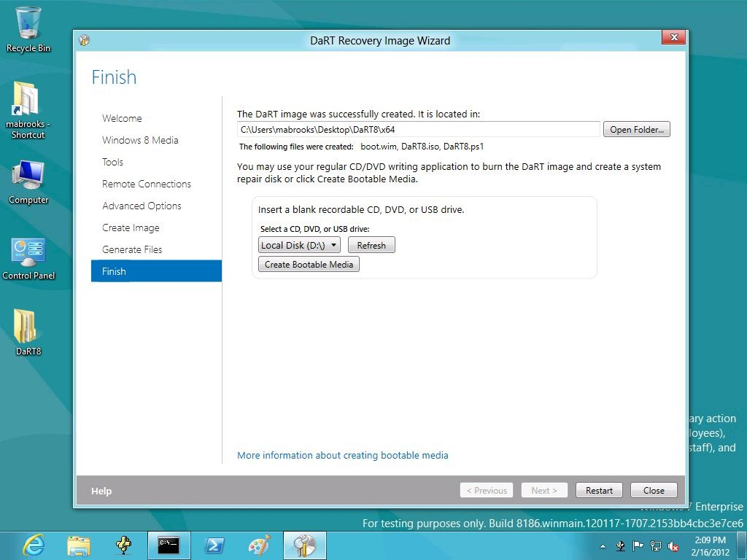Click the yellow cross-shaped taskbar icon
This screenshot has height=560, width=747.
123,545
